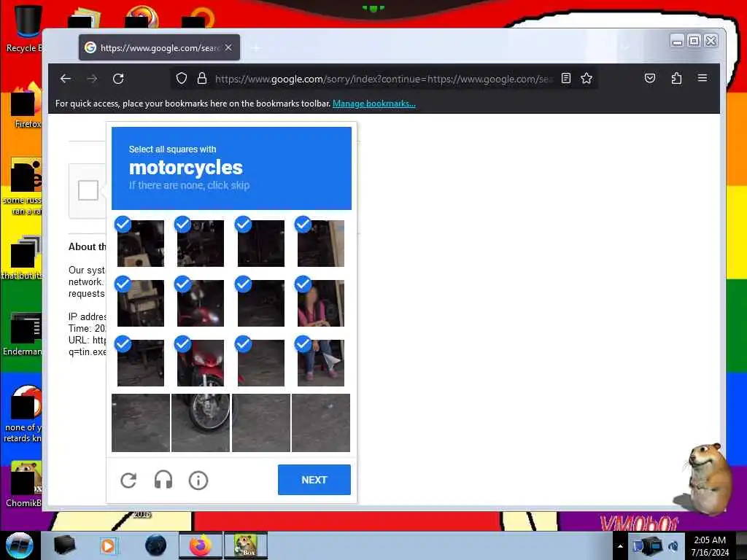Switch to audio challenge headphones icon
This screenshot has width=747, height=560.
(x=163, y=480)
